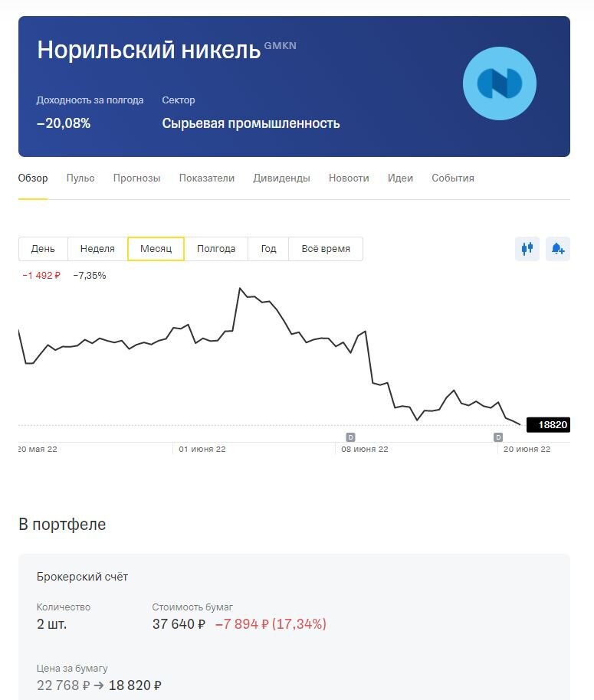Click the GMKN ticker label
This screenshot has width=594, height=700.
[280, 46]
